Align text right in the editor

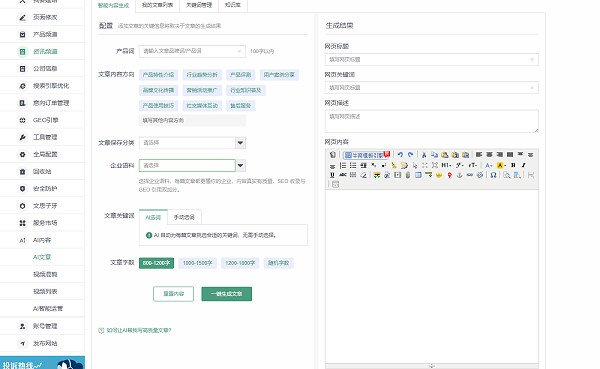[499, 155]
